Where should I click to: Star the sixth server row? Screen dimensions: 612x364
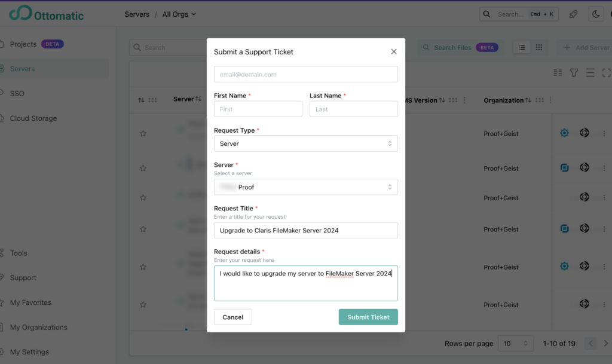[x=143, y=304]
